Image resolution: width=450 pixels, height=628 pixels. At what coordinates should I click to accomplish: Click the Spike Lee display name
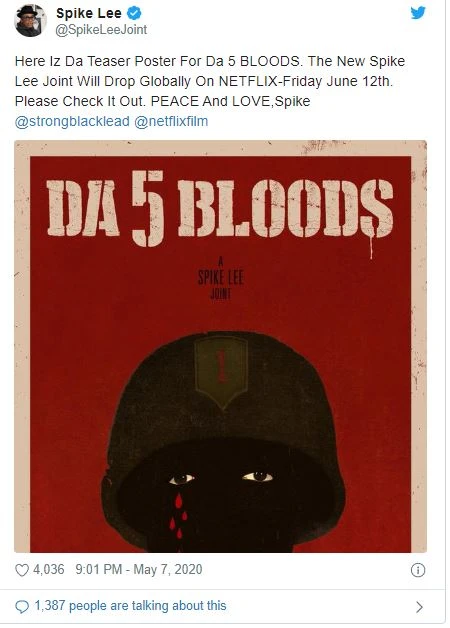88,13
